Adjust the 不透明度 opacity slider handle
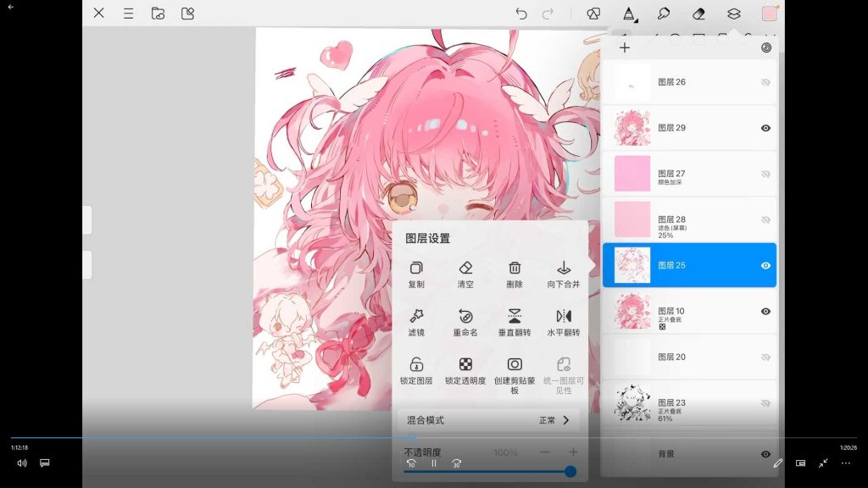Image resolution: width=868 pixels, height=488 pixels. 570,471
